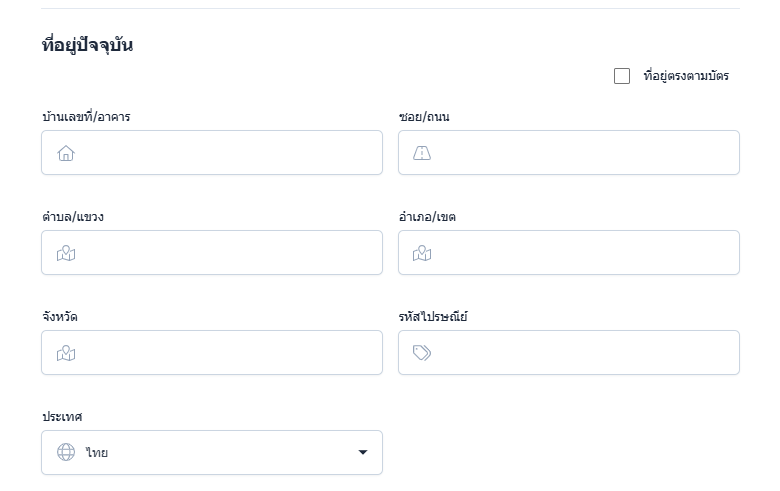Tick the ที่อยู่ตรงตามบัตร checkbox

pos(622,76)
